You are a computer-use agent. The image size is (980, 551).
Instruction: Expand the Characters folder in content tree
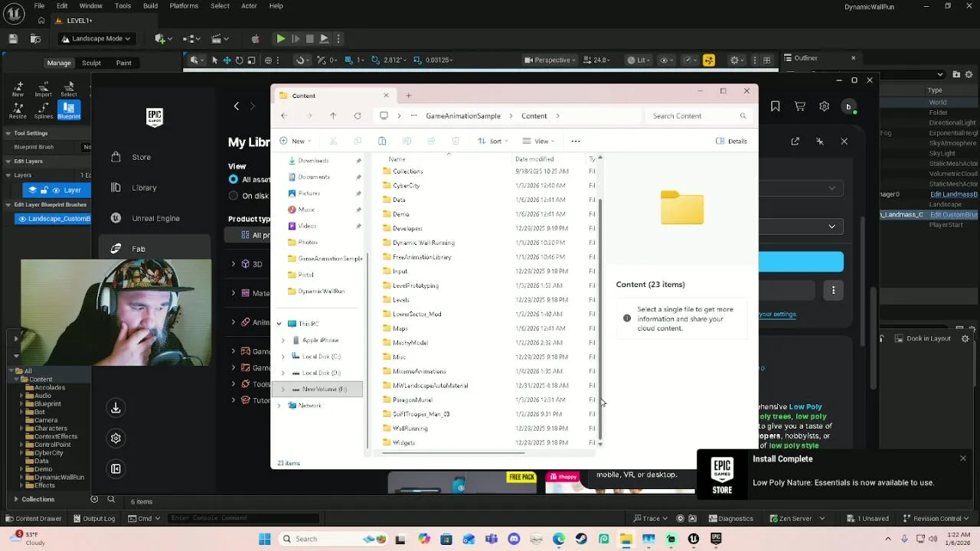[22, 429]
